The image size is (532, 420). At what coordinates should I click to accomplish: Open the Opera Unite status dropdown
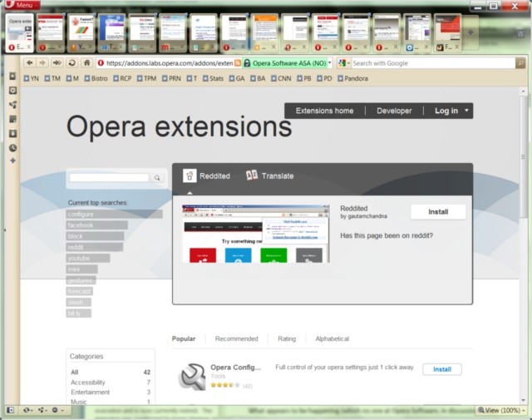pyautogui.click(x=42, y=410)
